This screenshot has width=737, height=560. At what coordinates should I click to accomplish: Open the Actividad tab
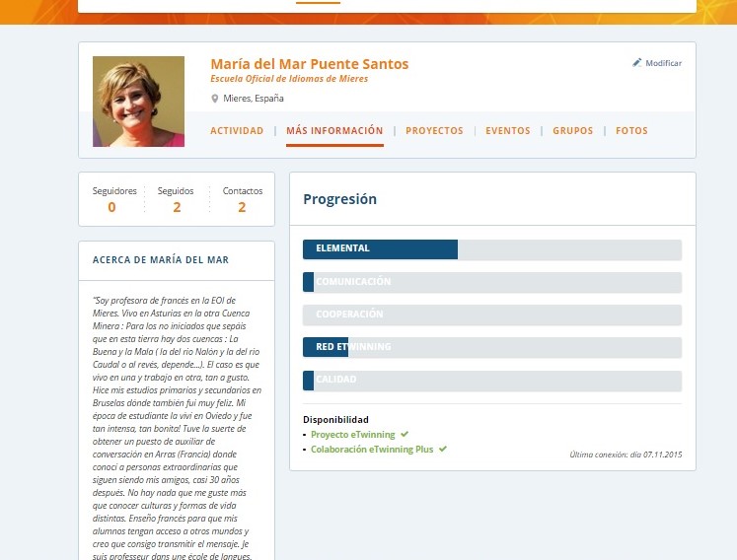pos(237,130)
